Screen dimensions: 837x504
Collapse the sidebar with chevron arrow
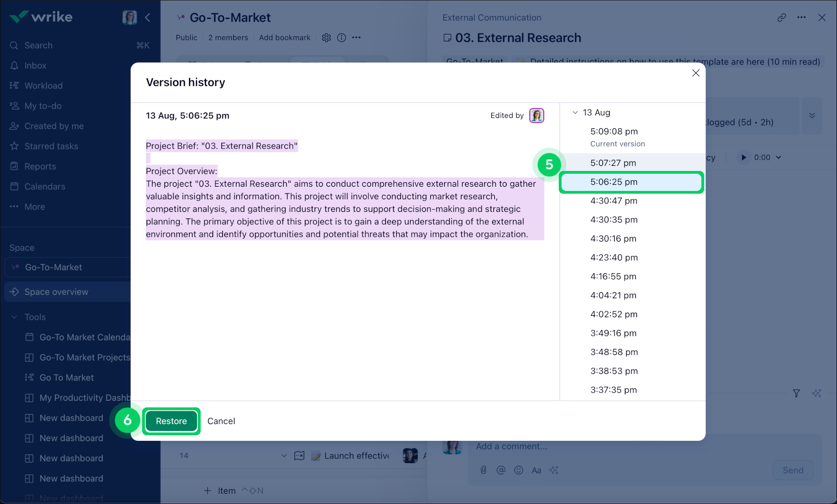tap(148, 18)
